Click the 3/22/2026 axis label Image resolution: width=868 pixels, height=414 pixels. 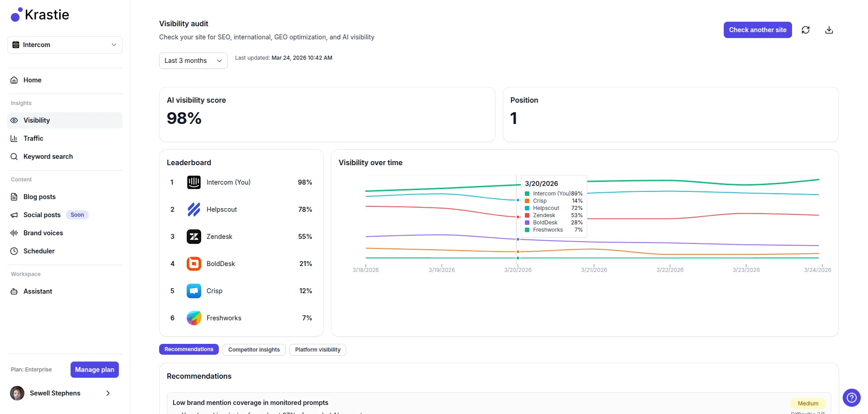tap(670, 270)
